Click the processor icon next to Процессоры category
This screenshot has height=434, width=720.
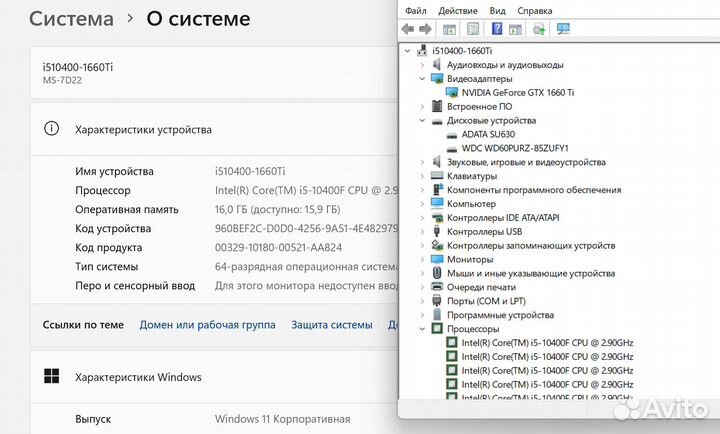coord(437,328)
